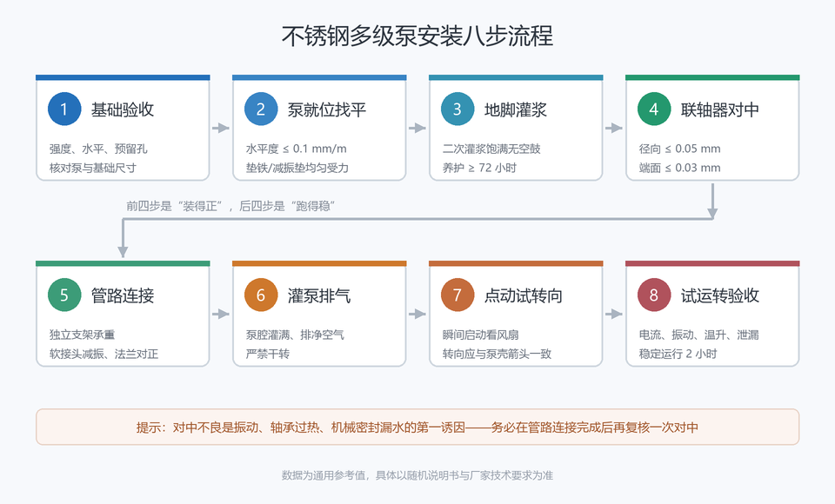The image size is (835, 504).
Task: Click the blue circle numbered 2
Action: [x=261, y=109]
